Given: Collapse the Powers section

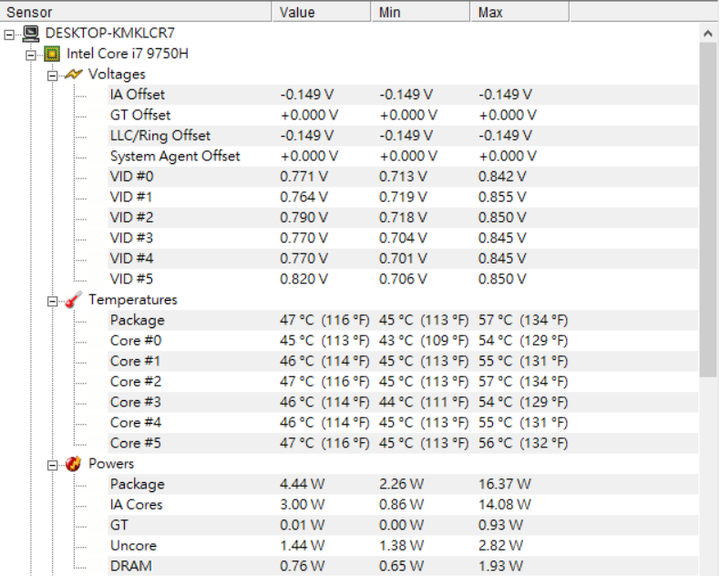Looking at the screenshot, I should [x=53, y=465].
